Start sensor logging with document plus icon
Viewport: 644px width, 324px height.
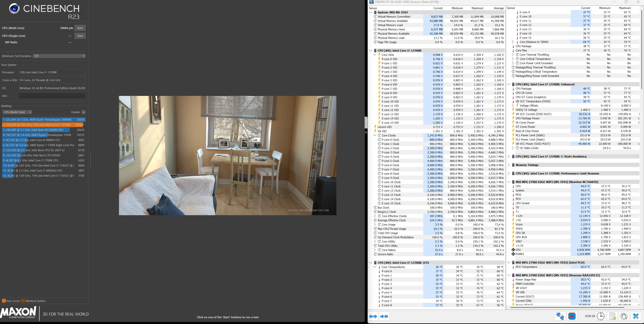pos(612,316)
